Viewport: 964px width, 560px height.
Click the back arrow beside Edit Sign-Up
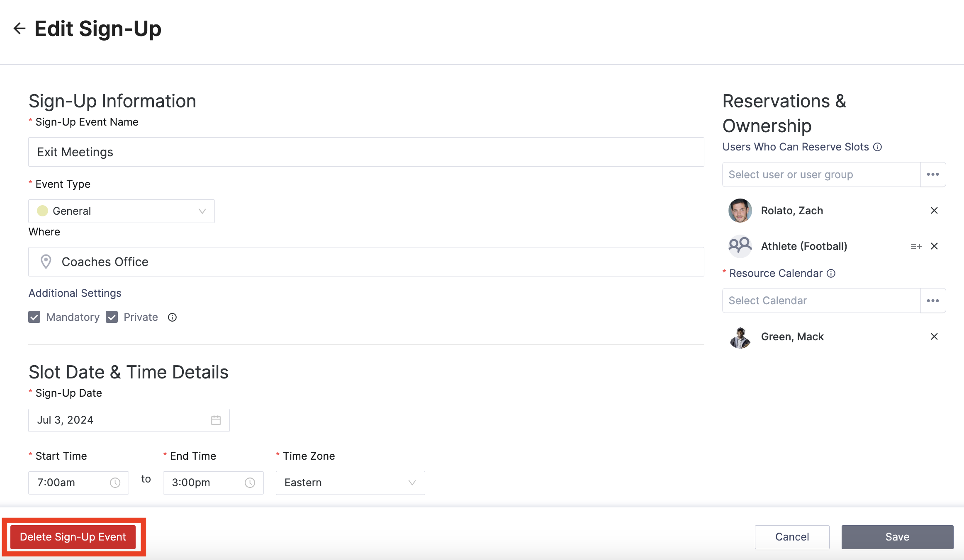[x=19, y=29]
